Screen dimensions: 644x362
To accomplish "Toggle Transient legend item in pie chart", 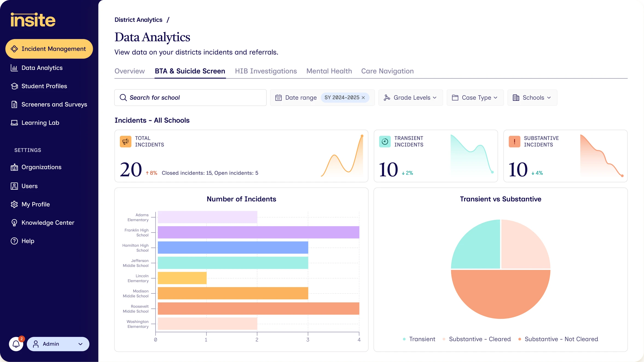I will (x=419, y=339).
